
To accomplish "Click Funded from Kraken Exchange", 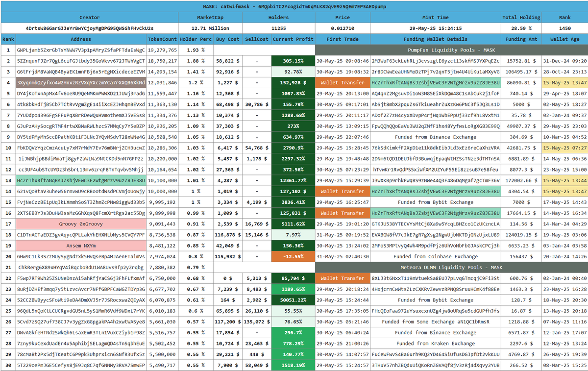I will coord(435,343).
